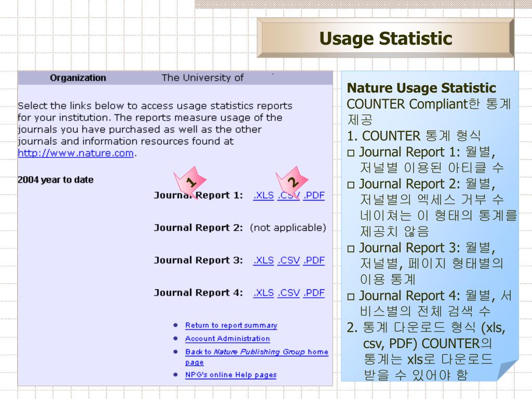Click 'COUNTER Compliant한 통계' line

click(429, 104)
